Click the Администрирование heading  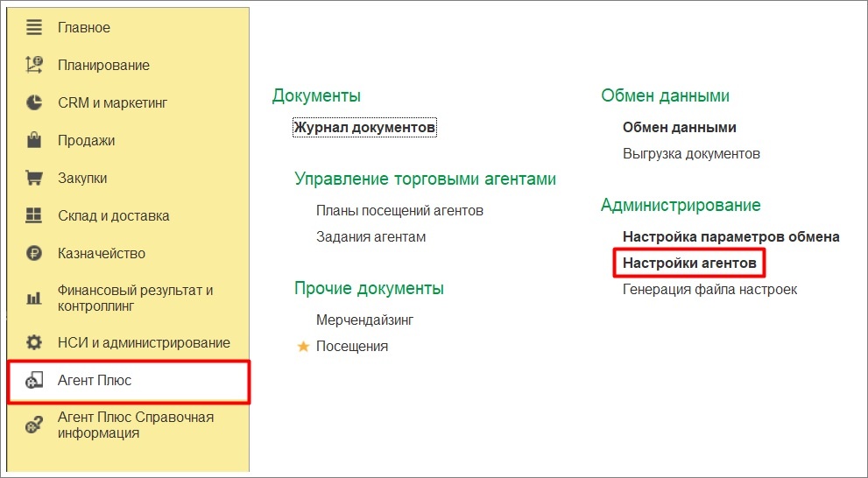pyautogui.click(x=681, y=205)
